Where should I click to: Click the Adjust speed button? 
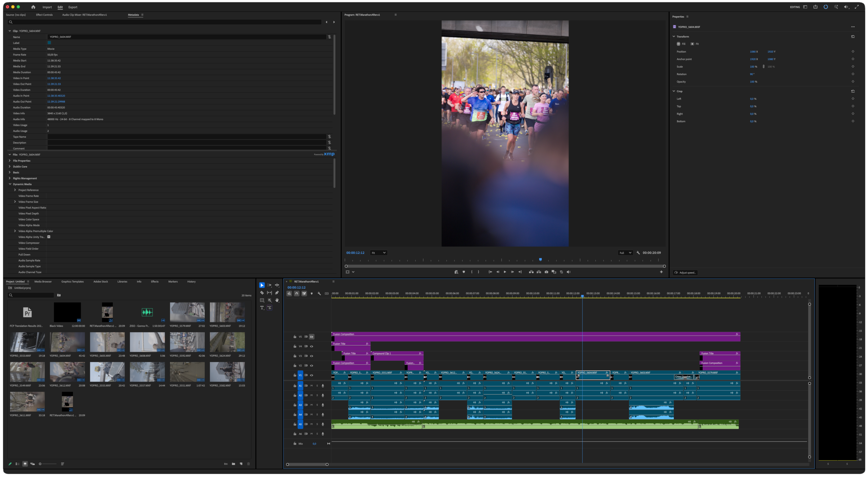[x=685, y=273]
